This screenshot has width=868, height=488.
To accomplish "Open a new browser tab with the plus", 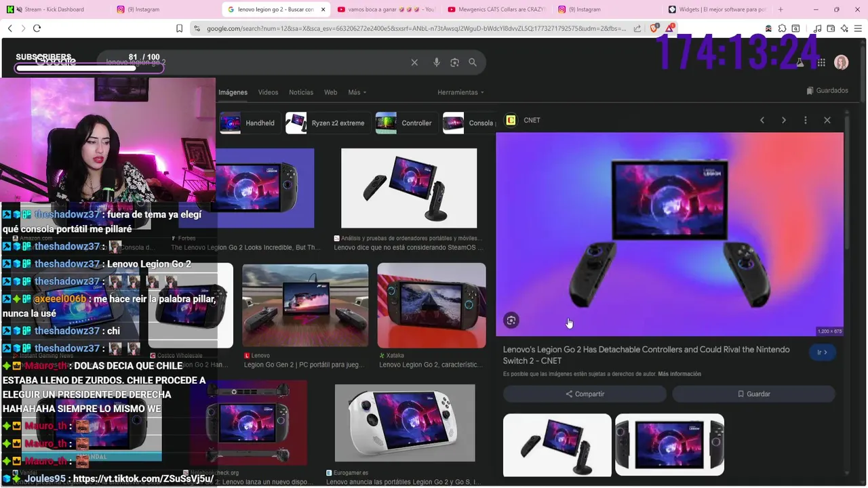I will pos(781,9).
